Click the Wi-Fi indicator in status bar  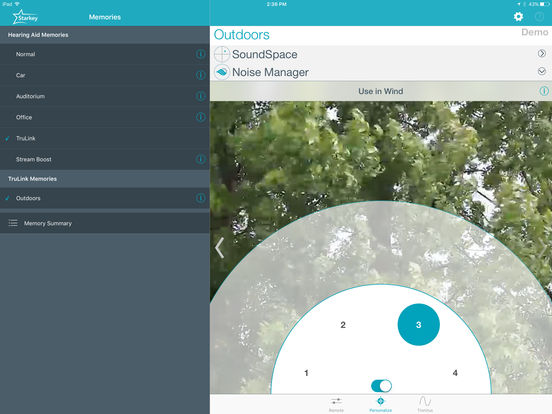(x=17, y=4)
